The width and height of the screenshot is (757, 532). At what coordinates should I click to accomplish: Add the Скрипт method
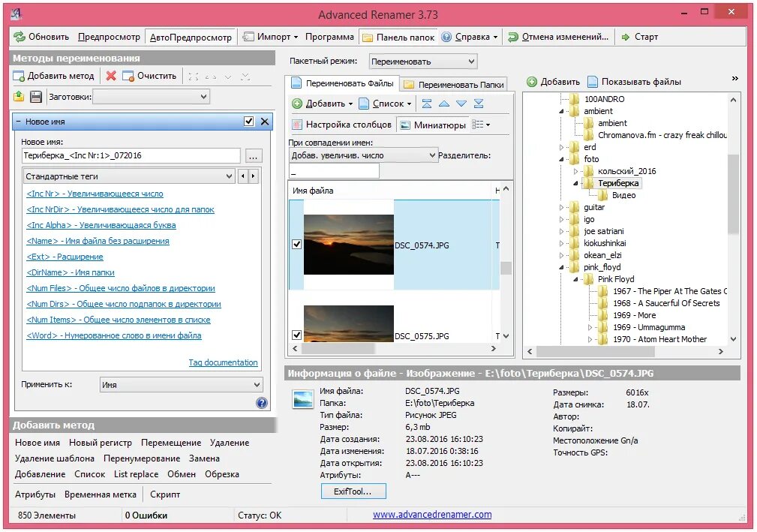click(x=164, y=494)
